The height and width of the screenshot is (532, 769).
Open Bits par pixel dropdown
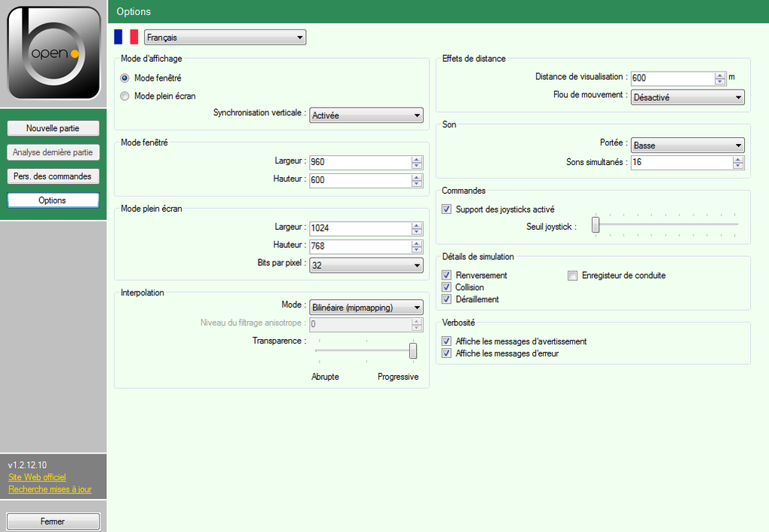coord(366,265)
